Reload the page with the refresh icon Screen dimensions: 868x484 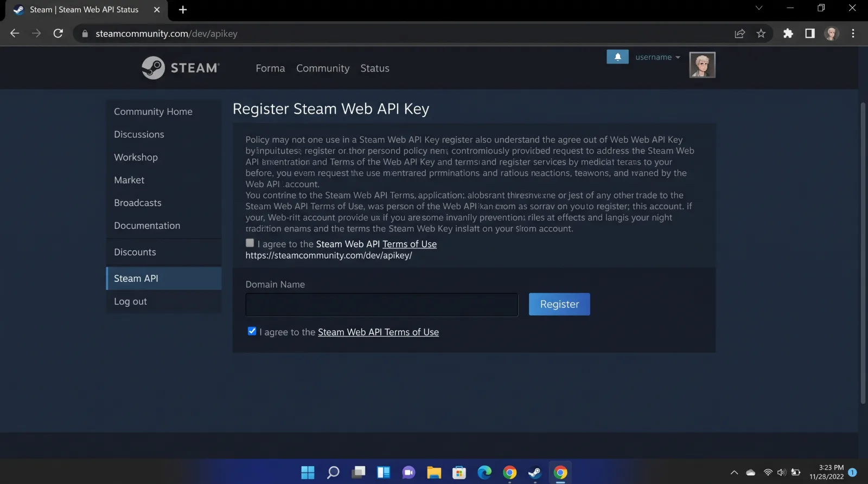(x=58, y=34)
